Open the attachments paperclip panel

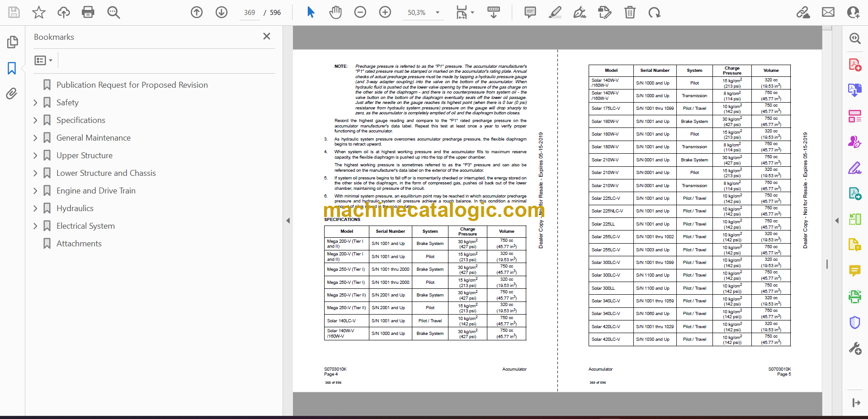point(12,94)
